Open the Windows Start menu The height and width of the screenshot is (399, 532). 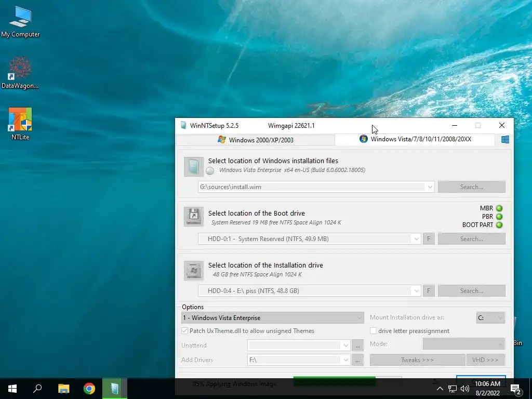coord(12,389)
